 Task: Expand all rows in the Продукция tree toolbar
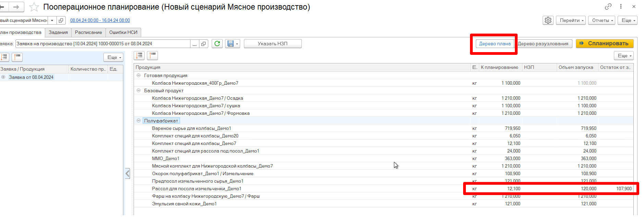point(139,56)
